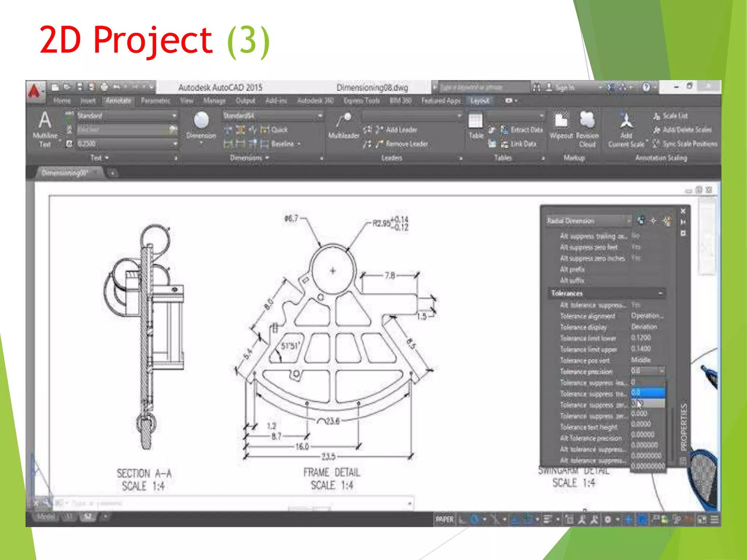Click the binoculars search icon

(x=536, y=87)
